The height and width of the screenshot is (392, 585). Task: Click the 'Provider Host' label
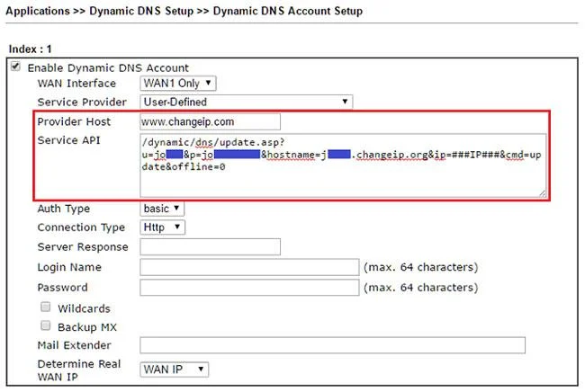tap(74, 121)
